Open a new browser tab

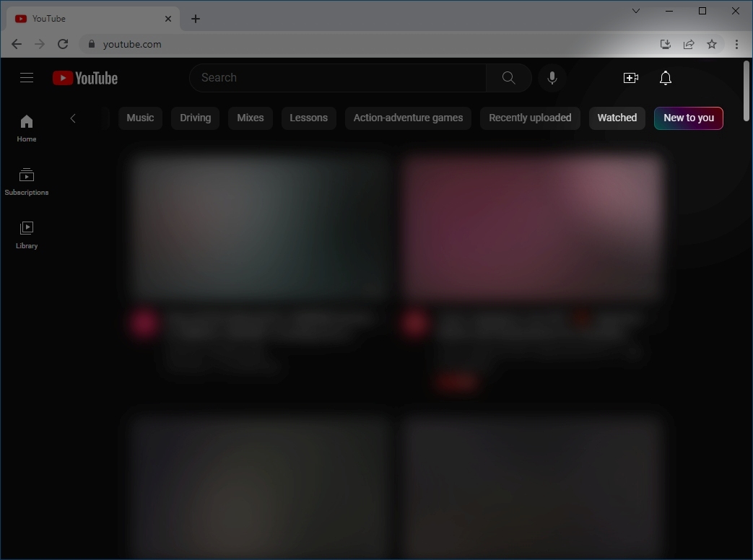(x=195, y=18)
